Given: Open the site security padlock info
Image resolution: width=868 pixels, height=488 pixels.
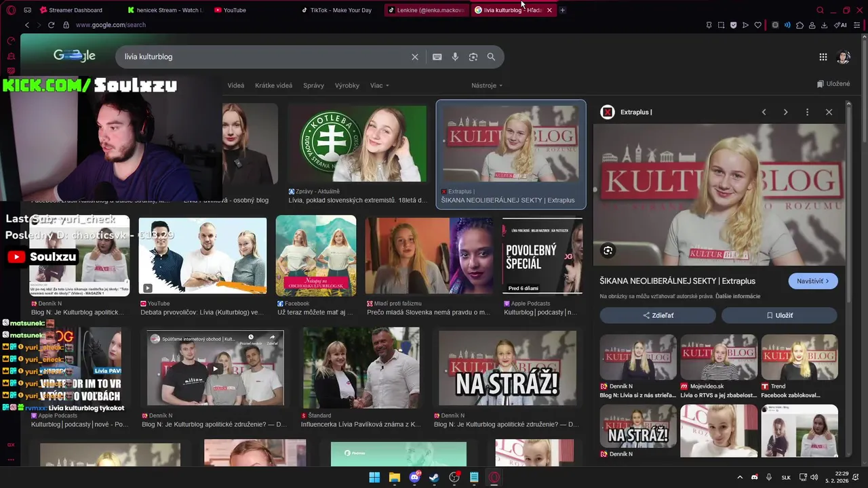Looking at the screenshot, I should coord(66,25).
